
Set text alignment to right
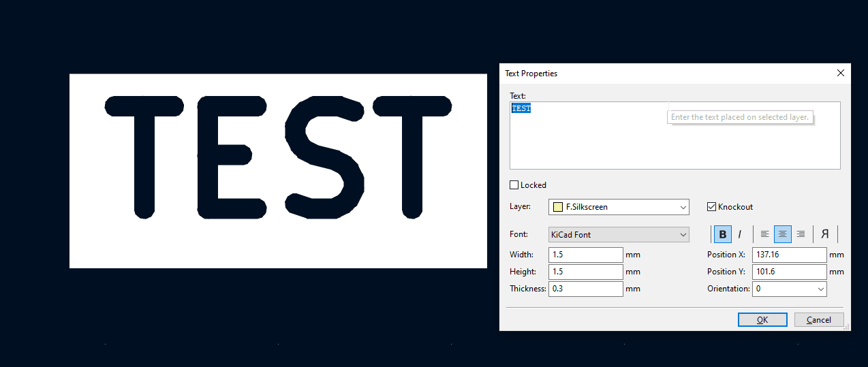(x=801, y=234)
